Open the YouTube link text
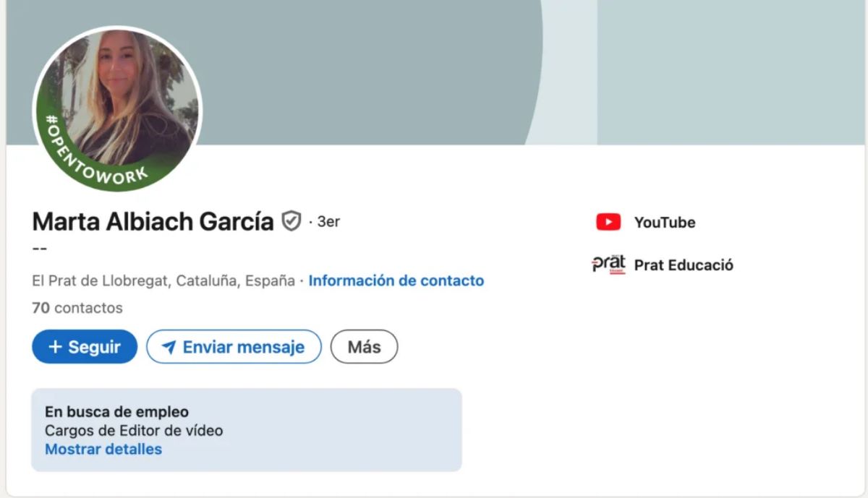This screenshot has width=868, height=498. pyautogui.click(x=665, y=223)
